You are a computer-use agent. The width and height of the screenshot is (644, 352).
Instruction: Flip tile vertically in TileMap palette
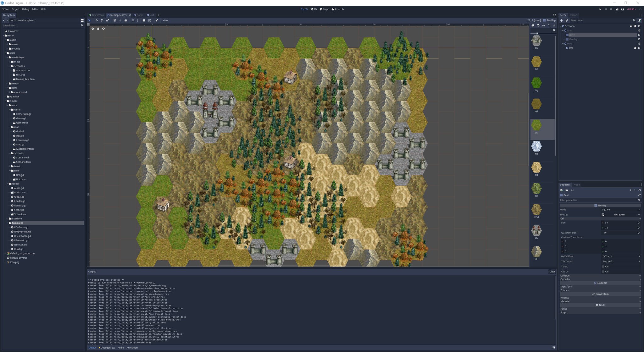tap(549, 25)
